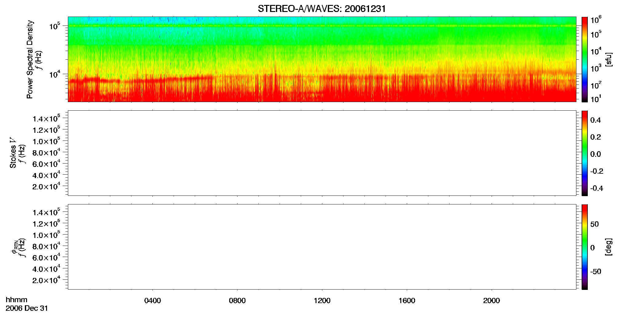Viewport: 644px width, 332px height.
Task: Click the [deg] unit label
Action: point(609,247)
